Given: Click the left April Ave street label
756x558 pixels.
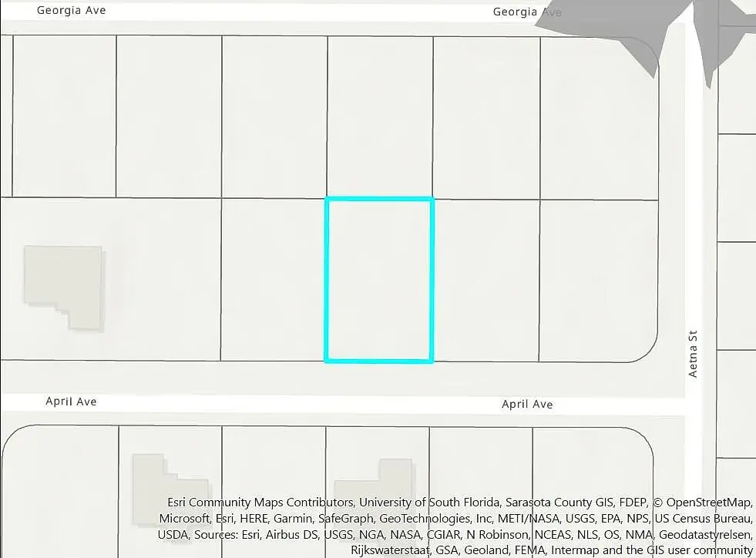Looking at the screenshot, I should point(71,402).
